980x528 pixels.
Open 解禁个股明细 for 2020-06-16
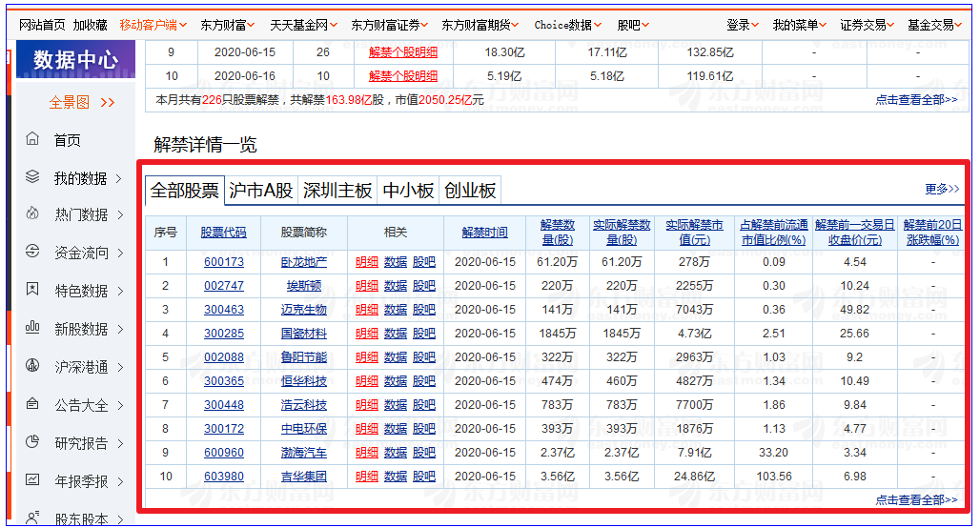click(403, 76)
